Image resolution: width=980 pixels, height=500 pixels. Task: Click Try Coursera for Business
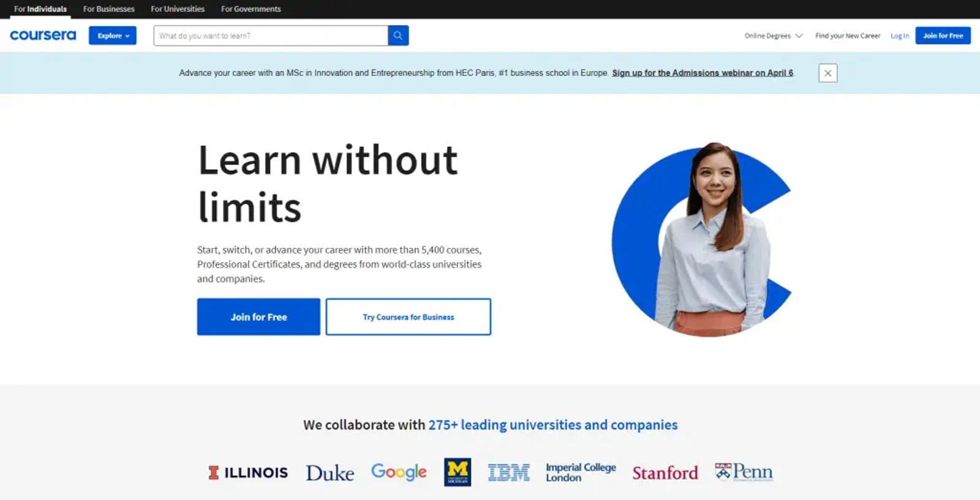coord(409,317)
